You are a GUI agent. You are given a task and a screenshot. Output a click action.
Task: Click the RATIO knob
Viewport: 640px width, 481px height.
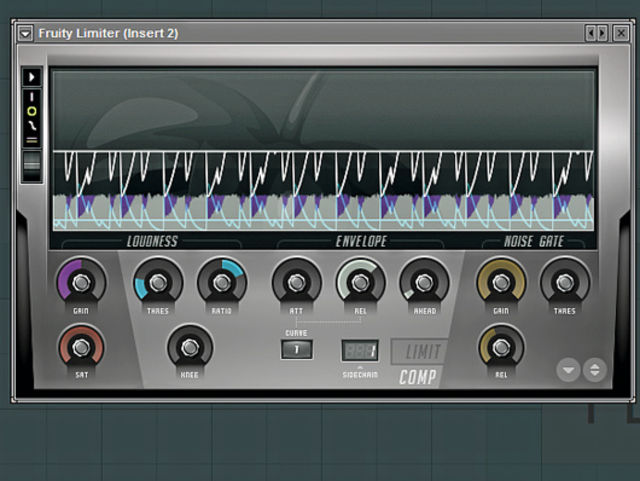[x=222, y=282]
